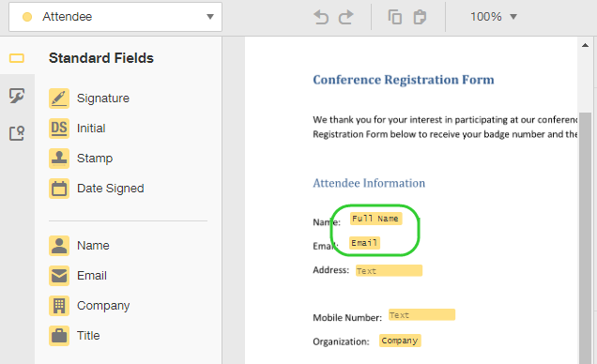Switch to the Standard Fields tab

[17, 58]
